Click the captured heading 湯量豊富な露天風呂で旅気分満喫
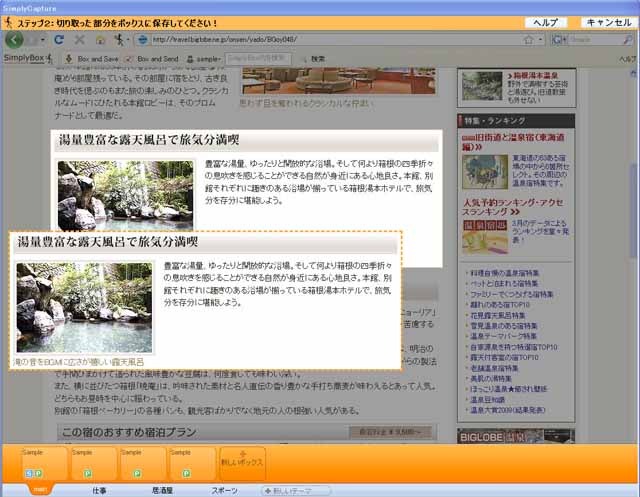 [x=107, y=242]
